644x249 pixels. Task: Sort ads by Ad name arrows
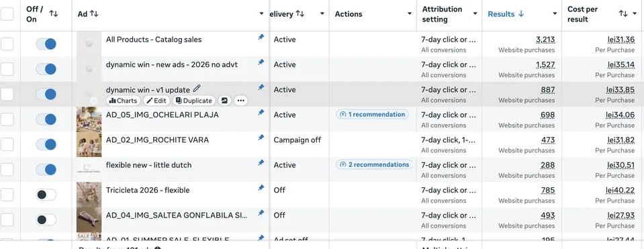(x=95, y=14)
